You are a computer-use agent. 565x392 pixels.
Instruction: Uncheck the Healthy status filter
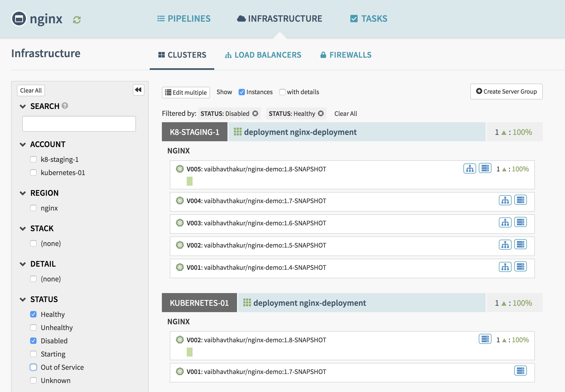click(x=33, y=314)
